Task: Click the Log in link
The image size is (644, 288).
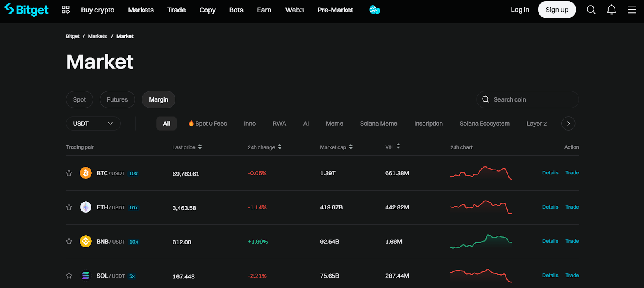Action: coord(520,10)
